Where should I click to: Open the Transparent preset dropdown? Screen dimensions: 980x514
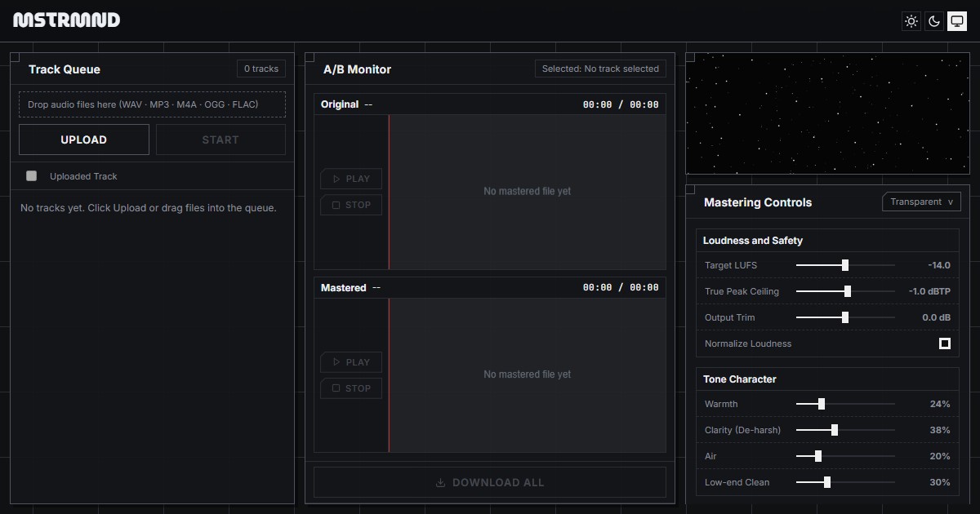point(921,202)
